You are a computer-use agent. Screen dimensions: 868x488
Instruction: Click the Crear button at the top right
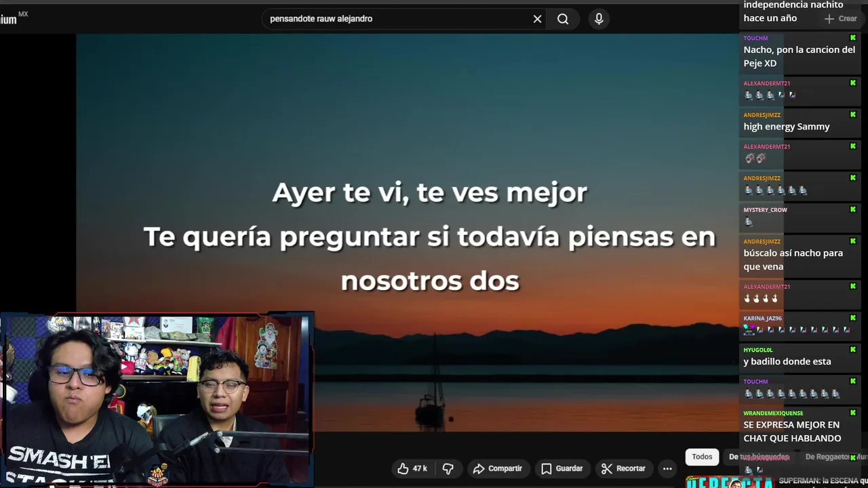[x=841, y=19]
